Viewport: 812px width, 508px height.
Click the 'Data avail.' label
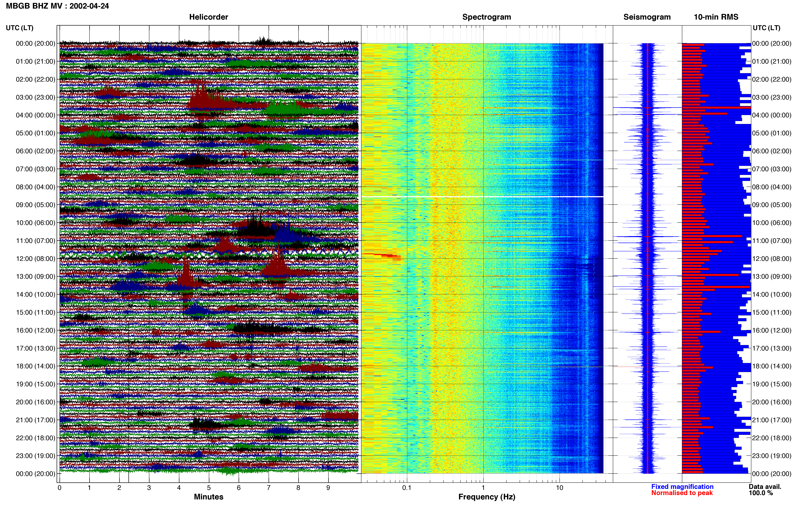pos(765,486)
